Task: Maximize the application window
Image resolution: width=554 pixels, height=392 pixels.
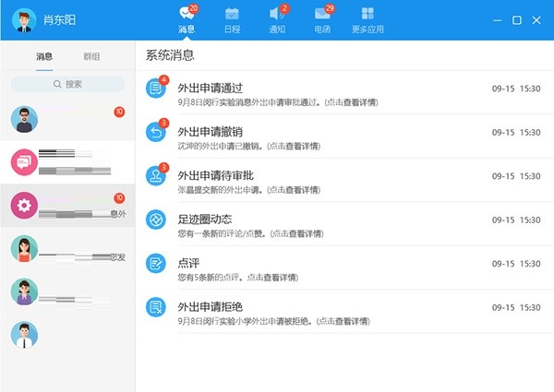Action: 517,20
